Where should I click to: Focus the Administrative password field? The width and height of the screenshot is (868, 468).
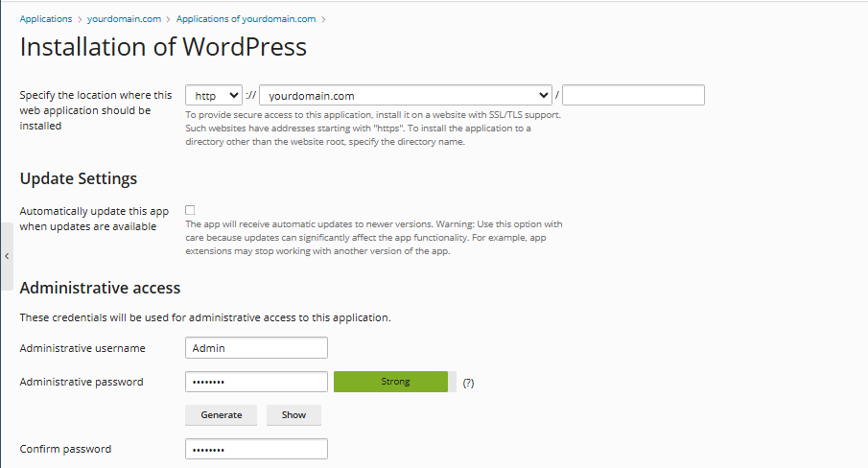tap(256, 382)
